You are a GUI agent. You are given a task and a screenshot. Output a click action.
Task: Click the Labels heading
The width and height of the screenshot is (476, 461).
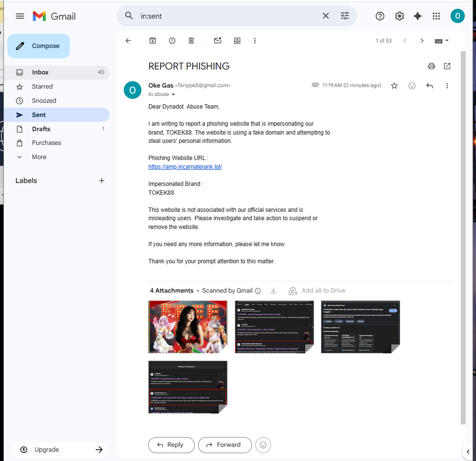point(26,181)
